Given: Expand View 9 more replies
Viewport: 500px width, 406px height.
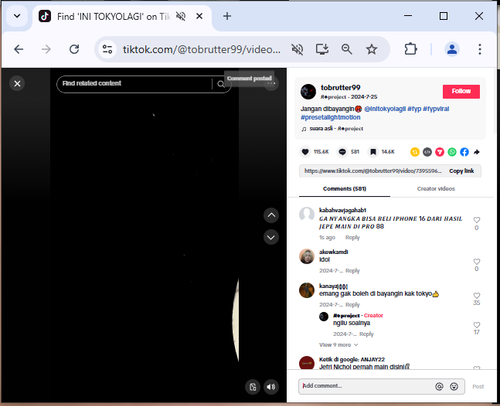Looking at the screenshot, I should pos(338,345).
